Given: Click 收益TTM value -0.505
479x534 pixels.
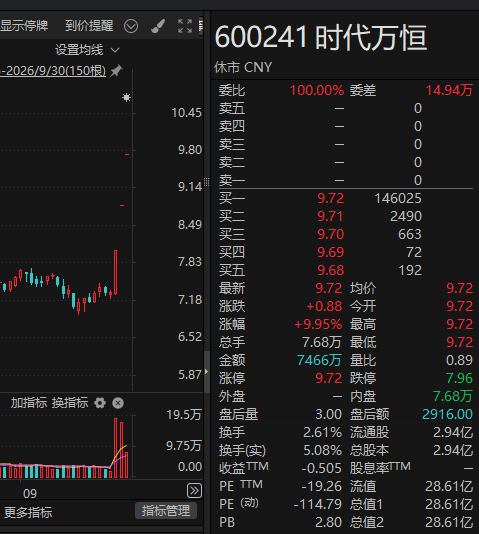Looking at the screenshot, I should 321,469.
